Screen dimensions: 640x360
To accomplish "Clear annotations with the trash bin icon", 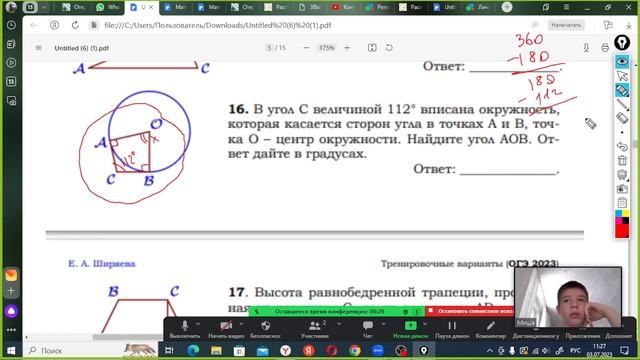I will click(622, 160).
